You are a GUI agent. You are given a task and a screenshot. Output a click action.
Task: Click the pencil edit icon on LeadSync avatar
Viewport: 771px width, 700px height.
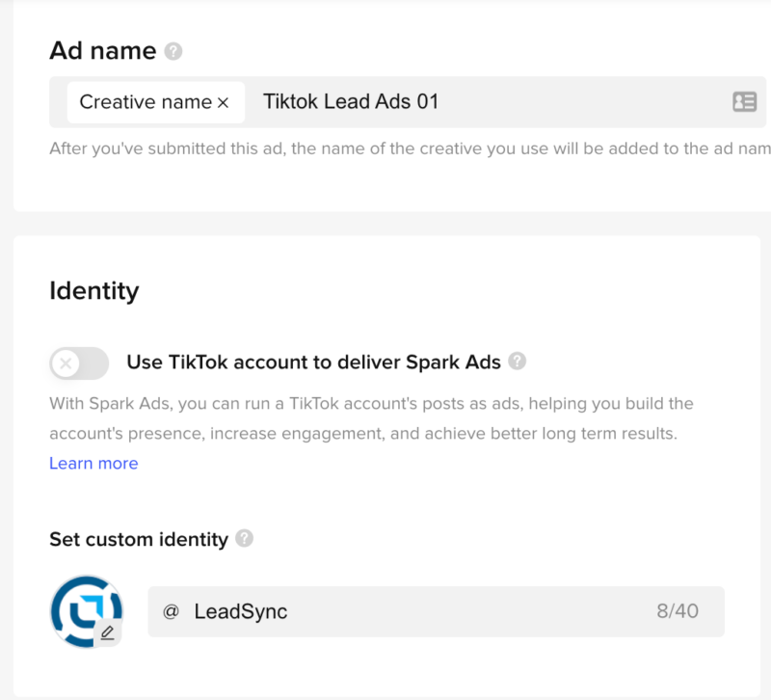(109, 632)
